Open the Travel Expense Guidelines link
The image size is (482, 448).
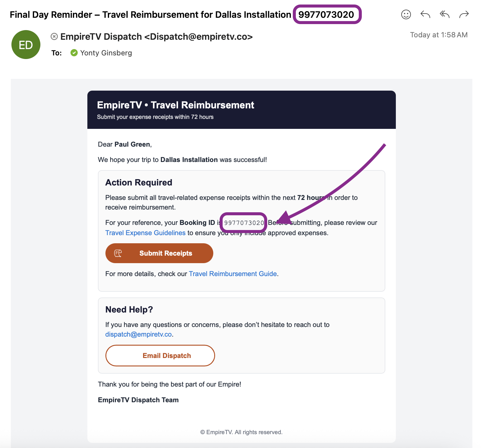(x=145, y=233)
